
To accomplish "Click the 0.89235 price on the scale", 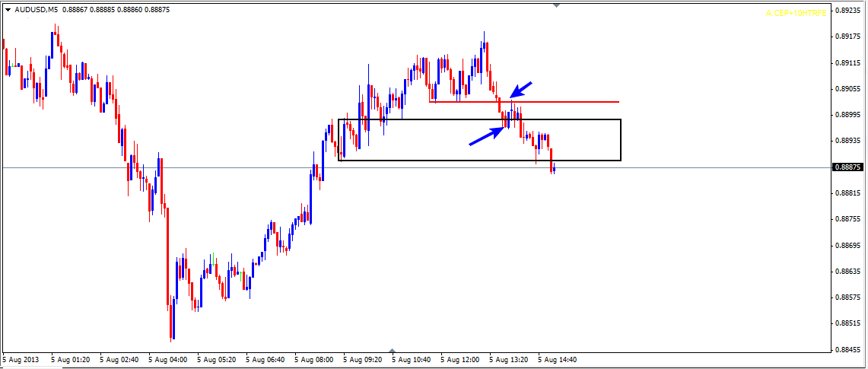I will tap(847, 11).
